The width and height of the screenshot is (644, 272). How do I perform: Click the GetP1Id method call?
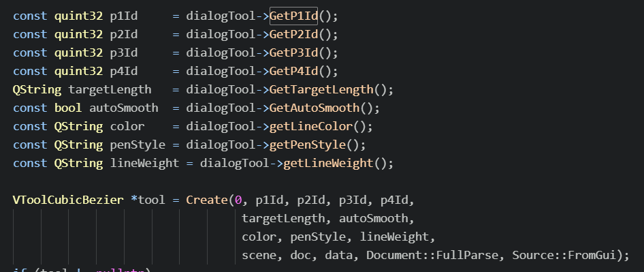tap(293, 16)
